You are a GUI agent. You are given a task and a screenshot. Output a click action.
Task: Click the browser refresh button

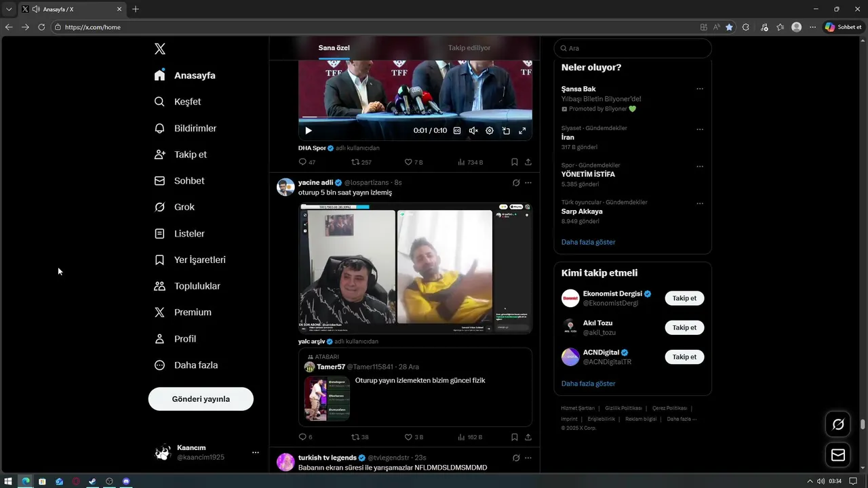point(41,27)
